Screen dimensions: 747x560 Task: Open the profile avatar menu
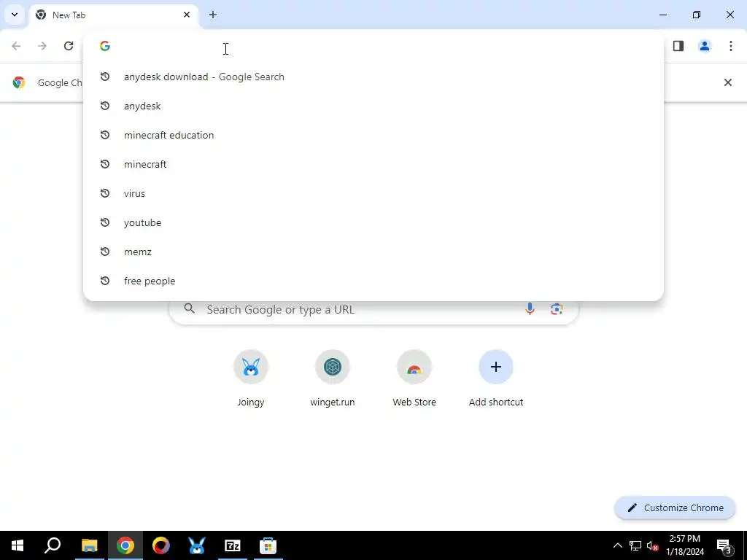click(x=705, y=46)
